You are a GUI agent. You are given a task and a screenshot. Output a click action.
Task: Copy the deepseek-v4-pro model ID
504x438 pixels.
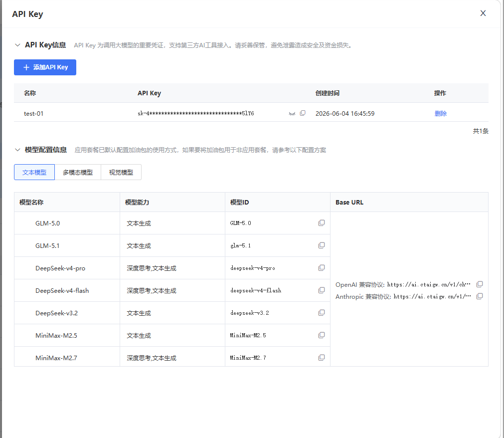[322, 268]
